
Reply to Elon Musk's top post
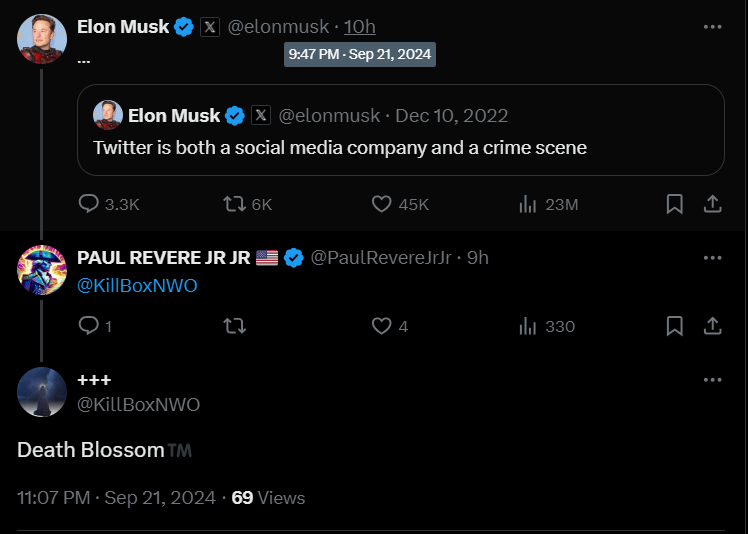(89, 204)
